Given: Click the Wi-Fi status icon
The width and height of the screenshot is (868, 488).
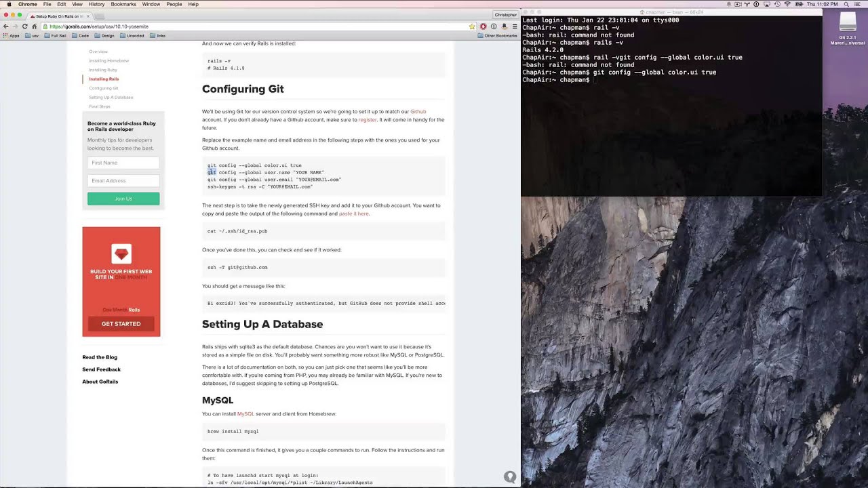Looking at the screenshot, I should point(787,4).
